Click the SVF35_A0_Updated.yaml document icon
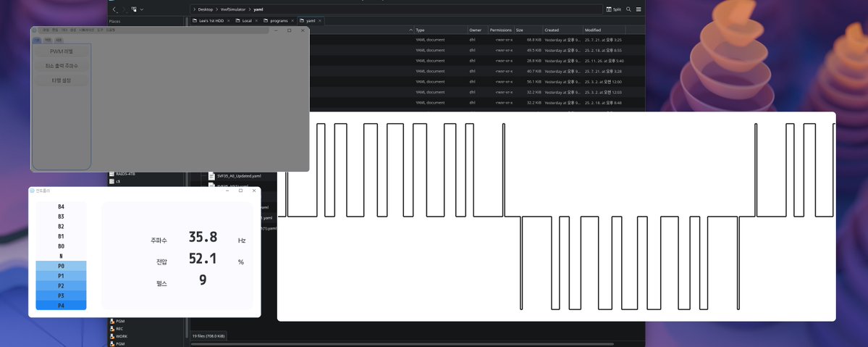Screen dimensions: 868x347 click(211, 176)
